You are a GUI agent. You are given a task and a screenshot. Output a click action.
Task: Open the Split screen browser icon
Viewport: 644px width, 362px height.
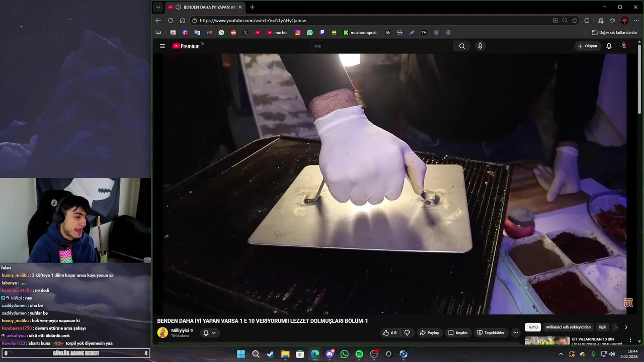[555, 21]
